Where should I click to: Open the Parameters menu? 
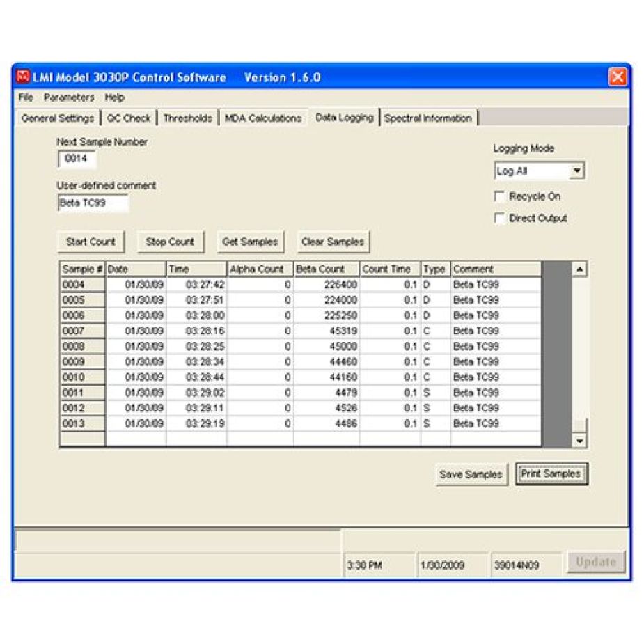point(69,97)
